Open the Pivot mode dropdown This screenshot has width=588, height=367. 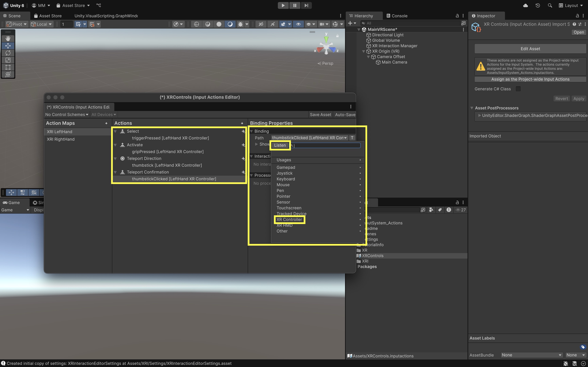17,24
